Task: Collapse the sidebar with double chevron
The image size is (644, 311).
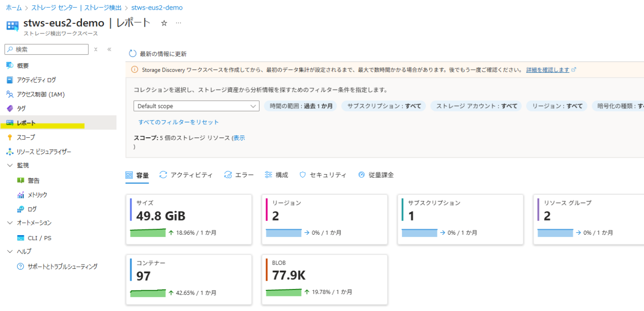Action: point(109,49)
